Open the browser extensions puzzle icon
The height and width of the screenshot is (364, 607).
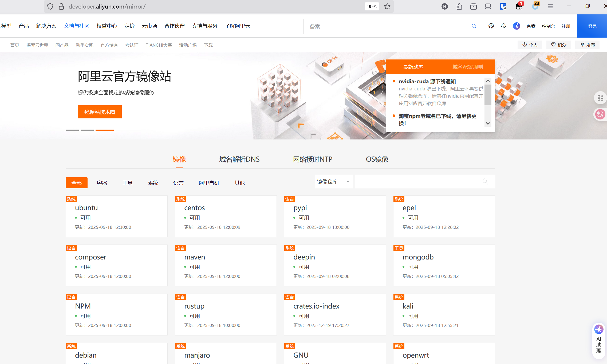(459, 6)
